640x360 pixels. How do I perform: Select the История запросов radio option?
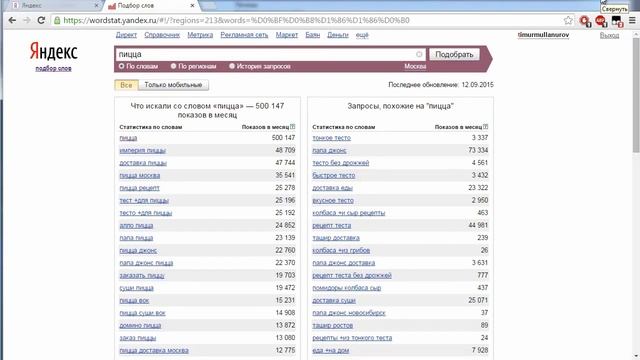(x=232, y=66)
